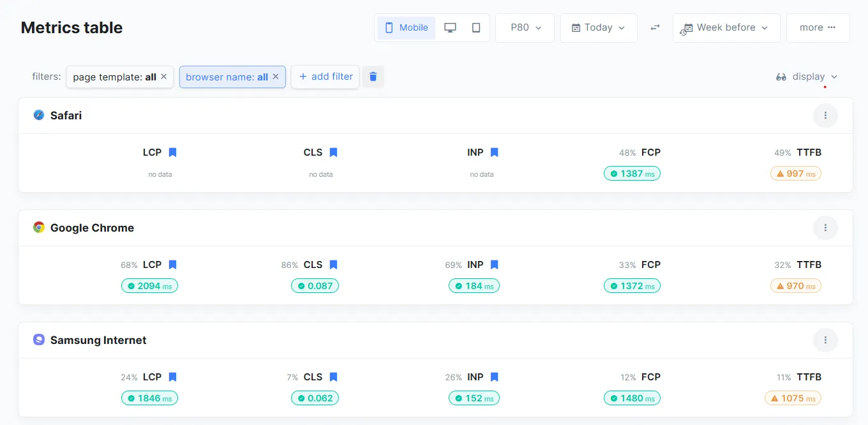Open the P80 percentile dropdown
The width and height of the screenshot is (868, 425).
point(525,28)
